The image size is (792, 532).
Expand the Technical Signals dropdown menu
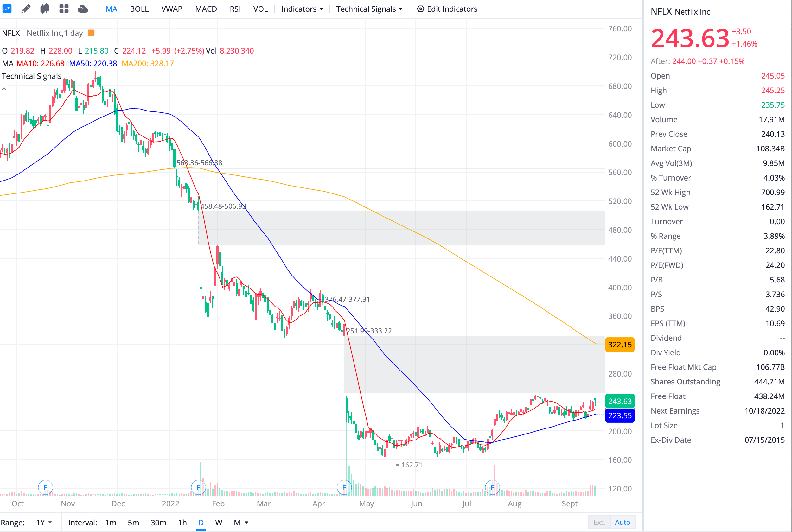pyautogui.click(x=369, y=9)
